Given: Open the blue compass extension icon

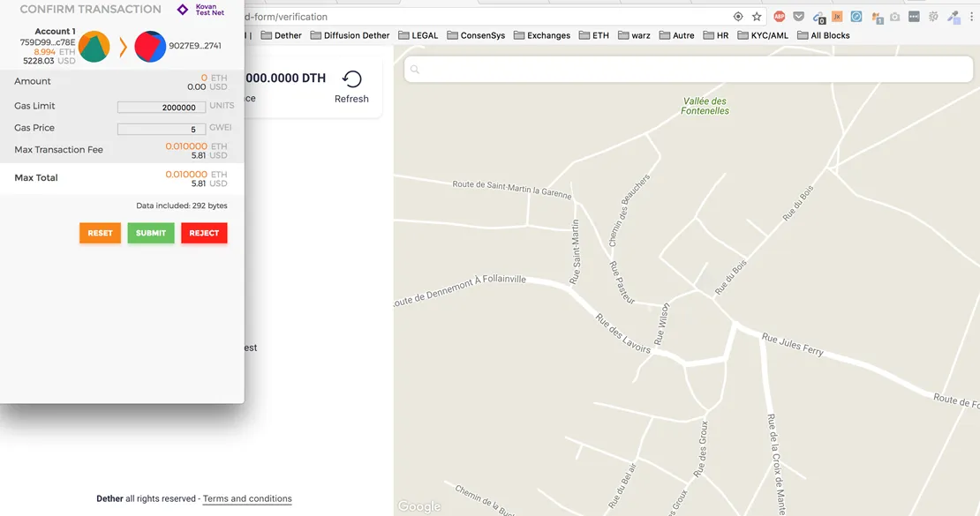Looking at the screenshot, I should click(x=856, y=17).
